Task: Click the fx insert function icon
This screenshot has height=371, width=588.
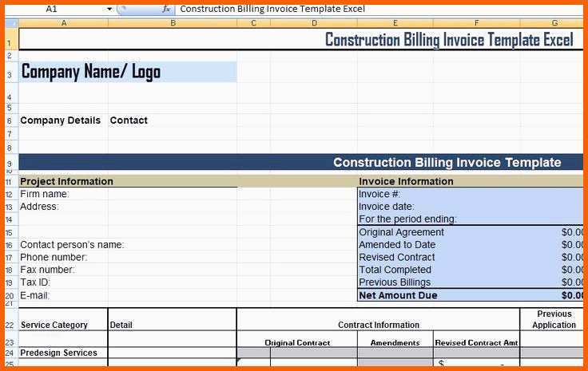Action: pos(166,9)
